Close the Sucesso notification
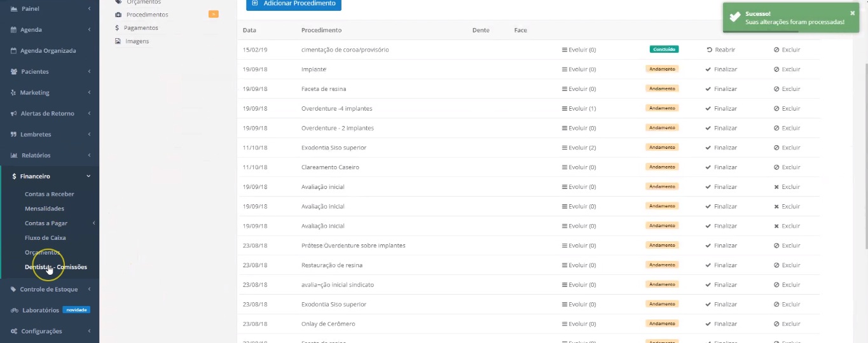The image size is (868, 343). pyautogui.click(x=852, y=13)
